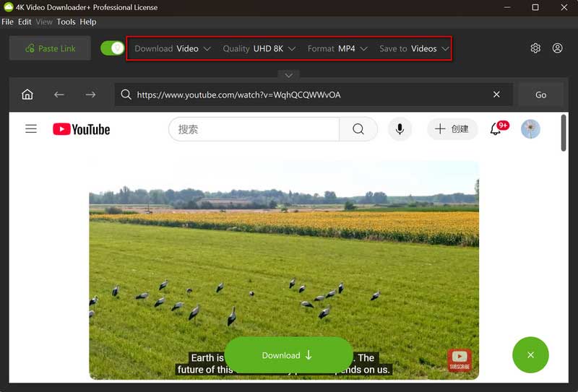Maximize the application window
Screen dimensions: 578x392
point(535,7)
